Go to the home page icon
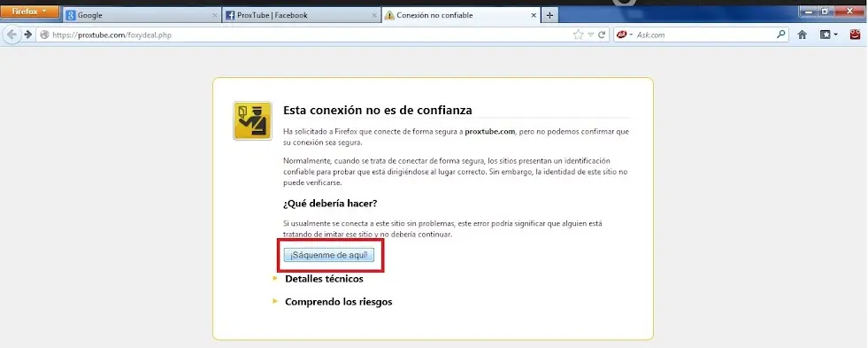This screenshot has height=348, width=868. click(802, 35)
